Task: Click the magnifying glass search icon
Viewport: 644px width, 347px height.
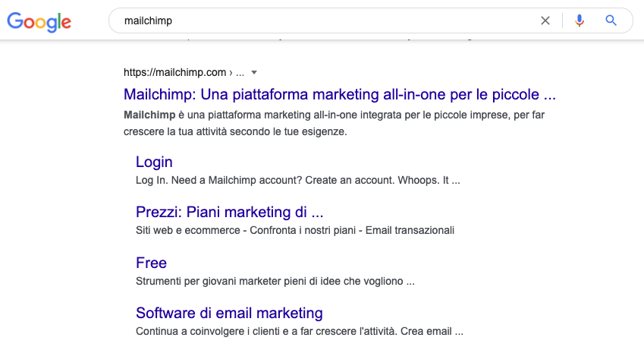Action: (x=611, y=21)
